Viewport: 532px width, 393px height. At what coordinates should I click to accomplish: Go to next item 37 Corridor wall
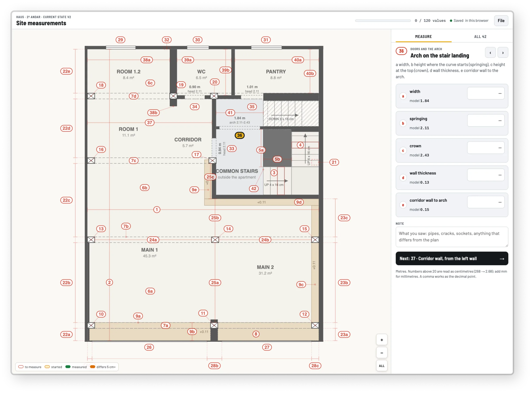[452, 259]
